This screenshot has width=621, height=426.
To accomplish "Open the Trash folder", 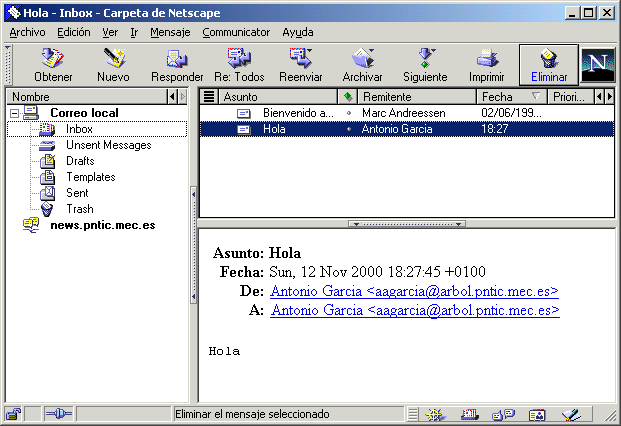I will 80,209.
